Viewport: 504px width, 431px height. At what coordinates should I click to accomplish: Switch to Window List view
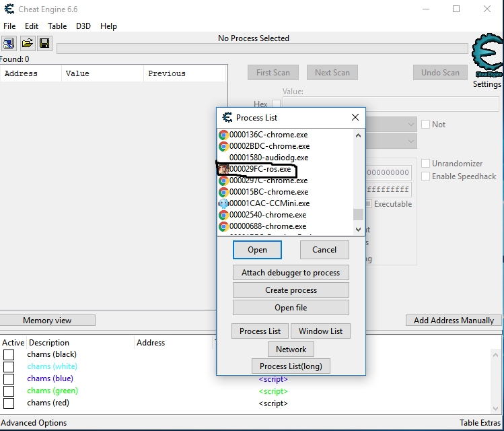[320, 331]
